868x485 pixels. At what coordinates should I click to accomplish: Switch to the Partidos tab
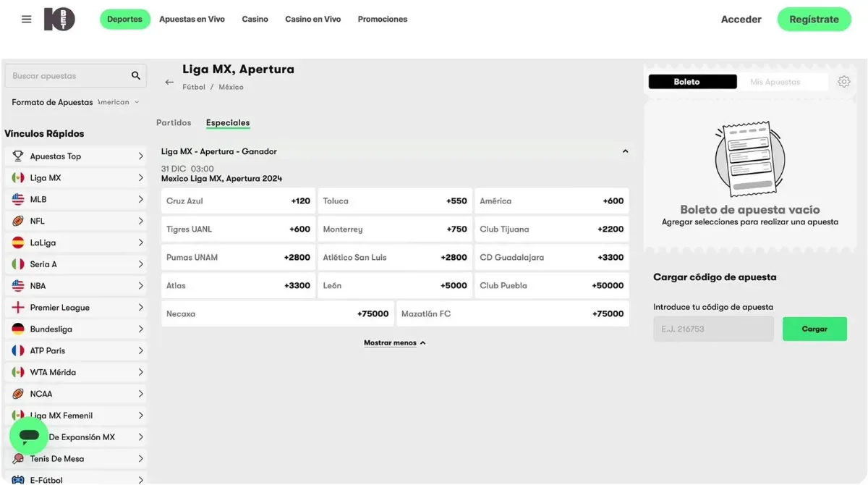[174, 123]
